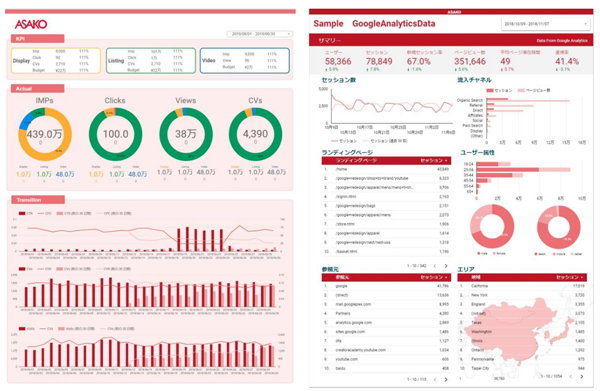Image resolution: width=600 pixels, height=391 pixels.
Task: Go to next page of 参照元 table
Action: [x=446, y=380]
